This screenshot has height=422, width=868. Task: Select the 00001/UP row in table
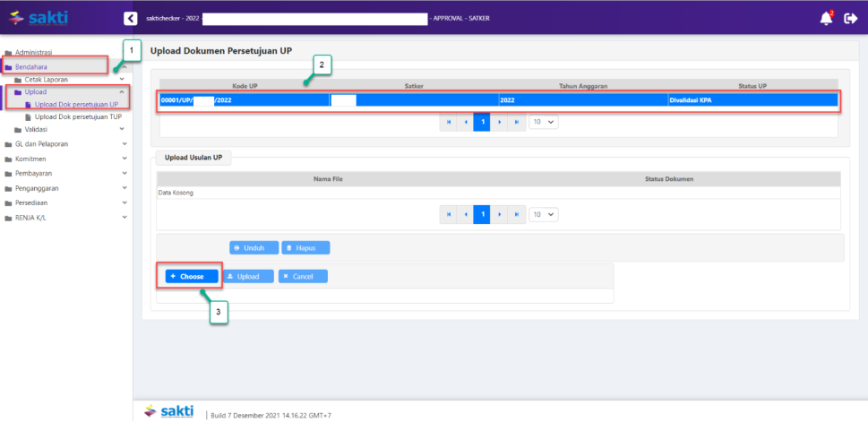pyautogui.click(x=497, y=100)
